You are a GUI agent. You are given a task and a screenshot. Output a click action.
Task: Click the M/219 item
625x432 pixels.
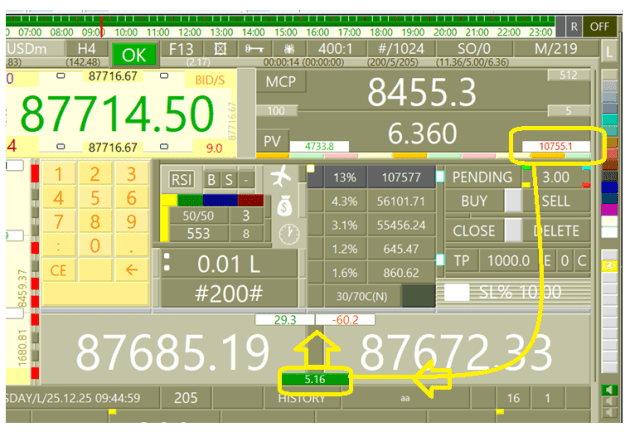coord(556,49)
